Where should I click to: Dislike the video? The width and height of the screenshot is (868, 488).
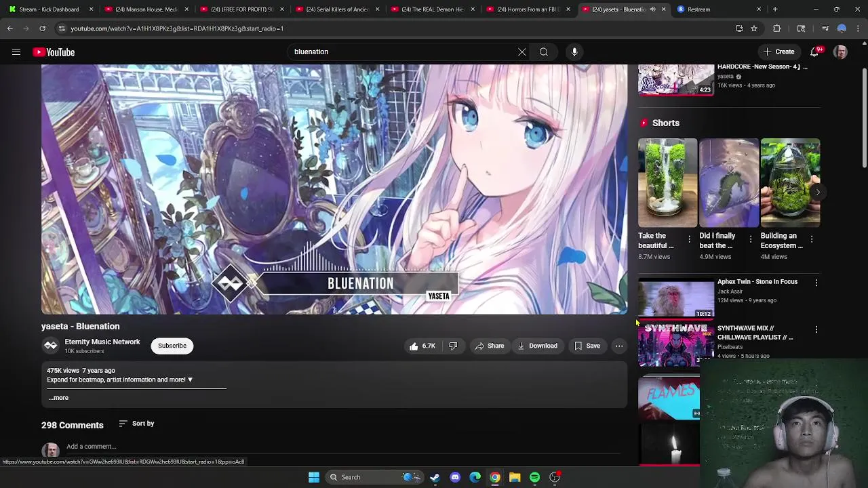(x=453, y=346)
